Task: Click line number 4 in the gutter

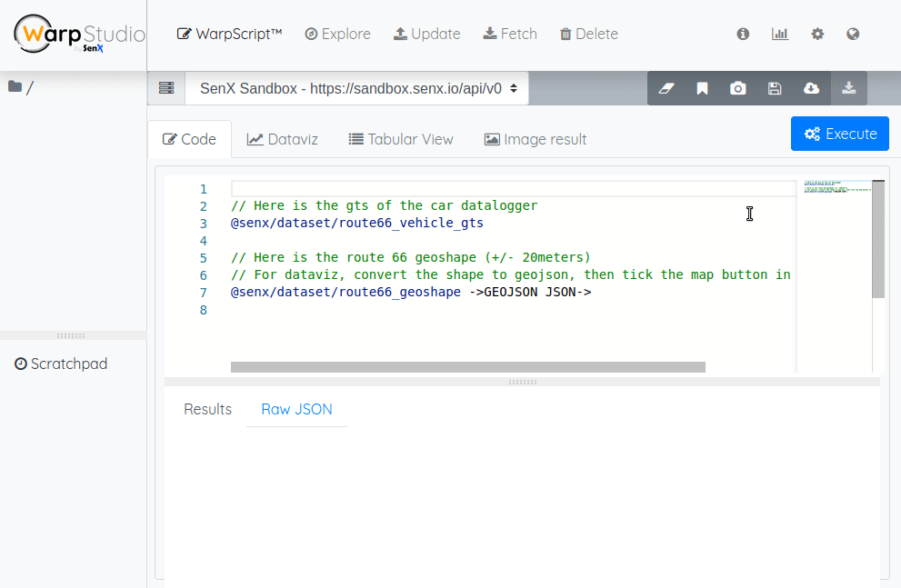Action: click(x=204, y=241)
